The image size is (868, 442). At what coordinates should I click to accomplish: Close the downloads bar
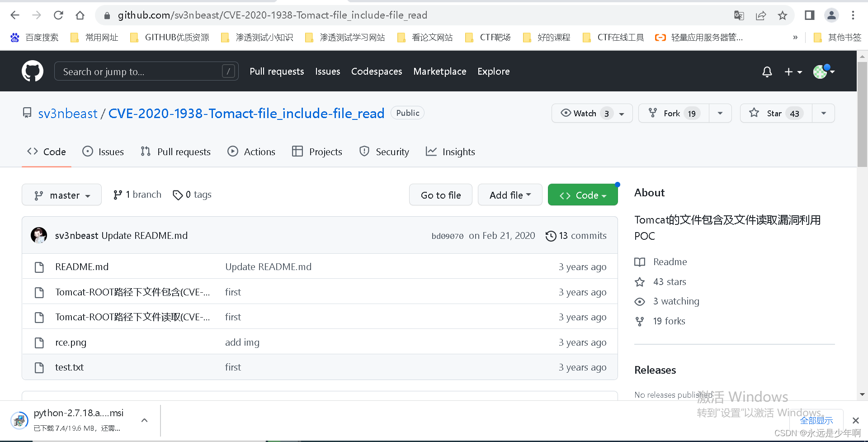point(855,421)
